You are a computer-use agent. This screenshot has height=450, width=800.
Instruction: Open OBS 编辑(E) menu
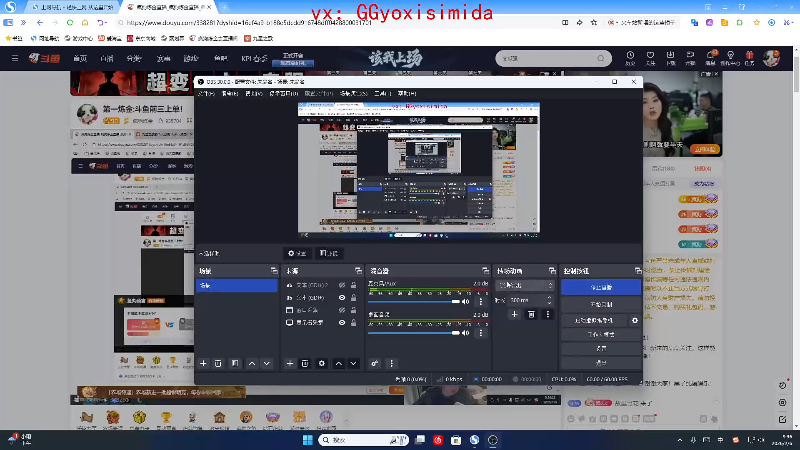(230, 93)
